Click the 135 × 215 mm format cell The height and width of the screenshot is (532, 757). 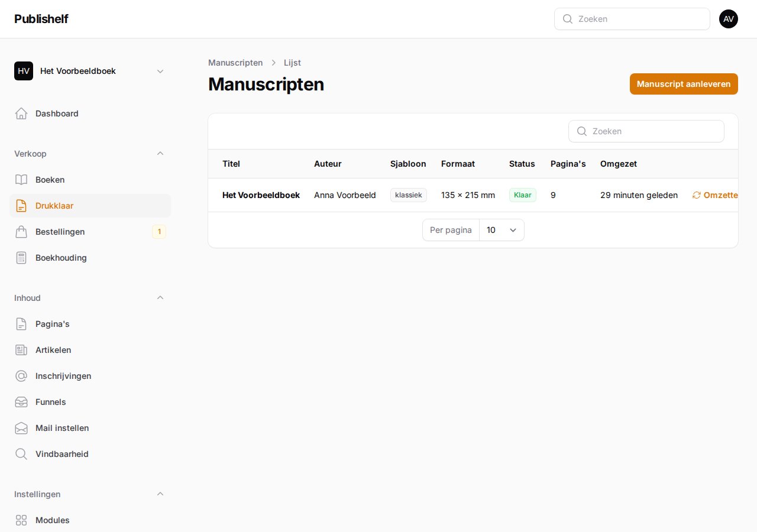click(468, 195)
